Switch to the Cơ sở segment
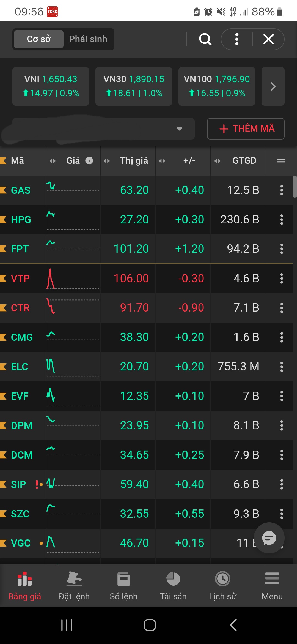The image size is (297, 644). [x=39, y=39]
